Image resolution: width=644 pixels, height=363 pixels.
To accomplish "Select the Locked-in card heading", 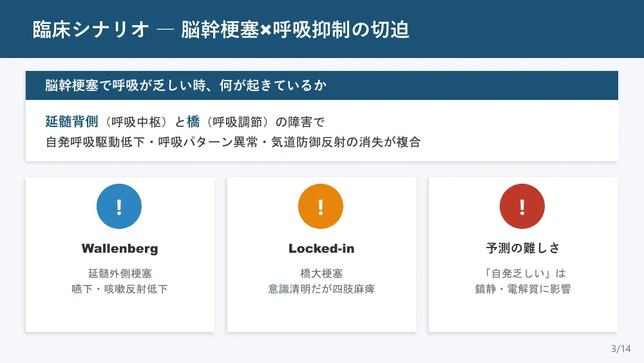I will coord(321,249).
